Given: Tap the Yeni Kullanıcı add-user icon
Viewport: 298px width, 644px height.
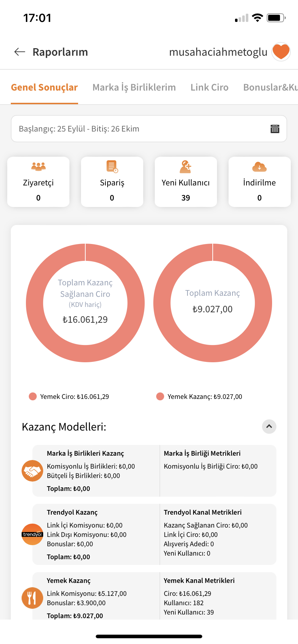Looking at the screenshot, I should [x=186, y=167].
